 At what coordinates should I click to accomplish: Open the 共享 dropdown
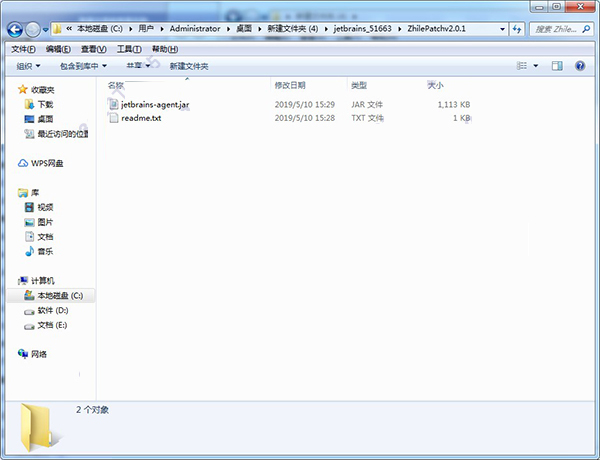138,66
